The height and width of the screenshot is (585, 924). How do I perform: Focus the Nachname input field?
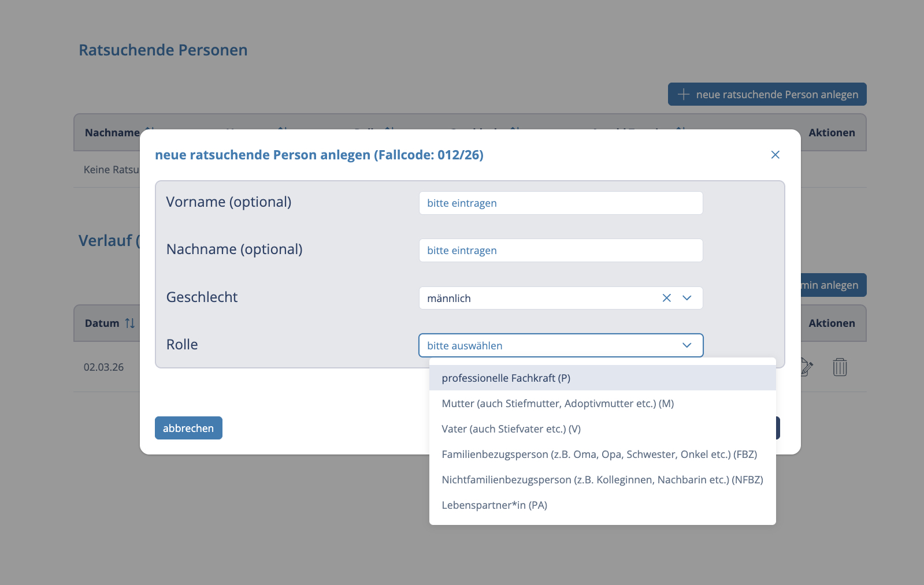coord(560,251)
